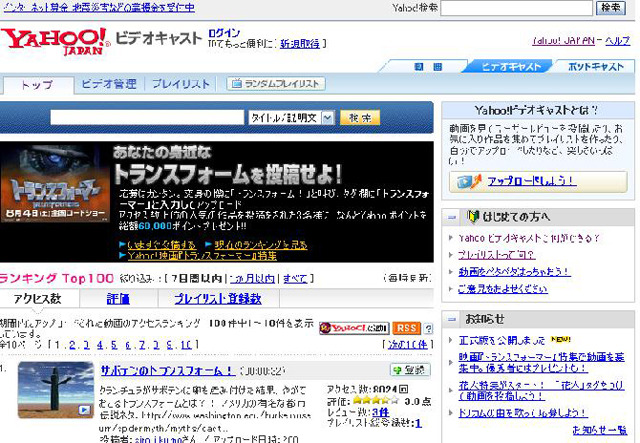
Task: Select the アクセス数 ranking tab
Action: point(38,299)
